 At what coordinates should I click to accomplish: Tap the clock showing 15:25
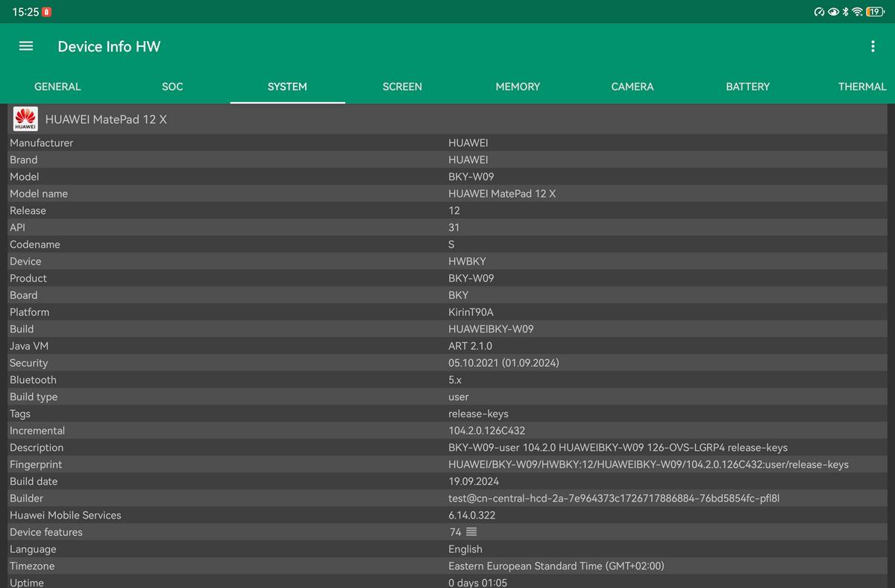25,12
